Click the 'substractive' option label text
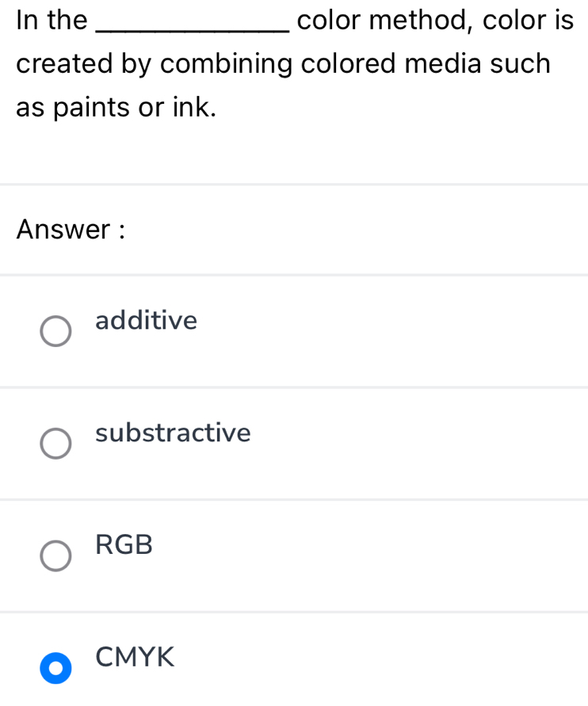This screenshot has height=706, width=588. point(173,433)
